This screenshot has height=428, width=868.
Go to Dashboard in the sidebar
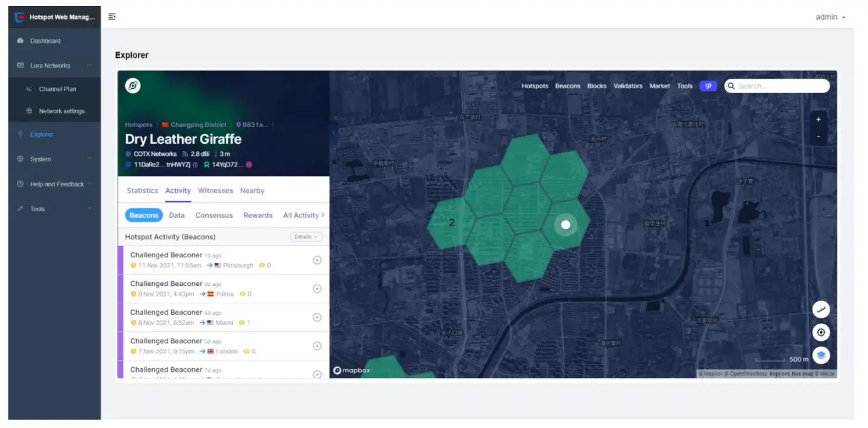[x=45, y=41]
